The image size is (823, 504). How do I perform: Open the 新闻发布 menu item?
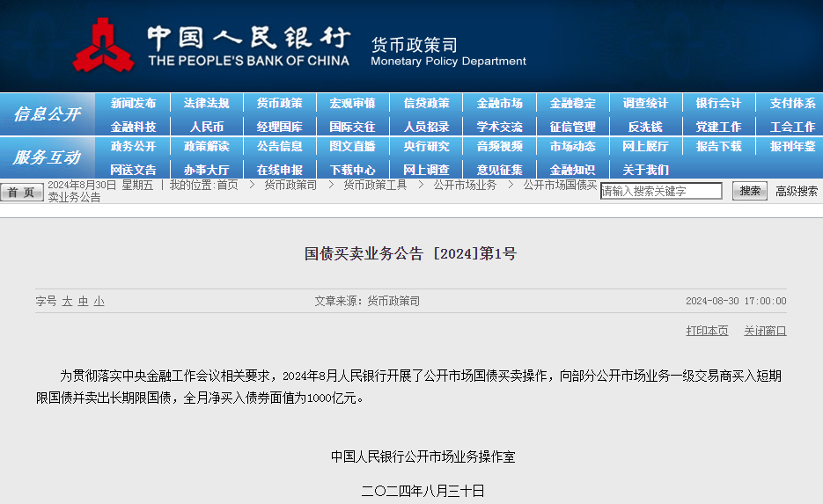coord(133,103)
